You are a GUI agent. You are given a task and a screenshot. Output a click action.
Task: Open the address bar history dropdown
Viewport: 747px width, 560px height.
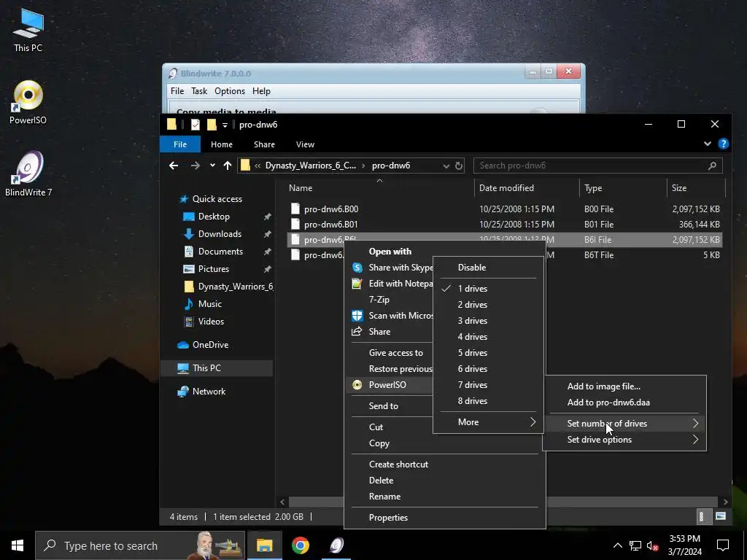(x=446, y=166)
